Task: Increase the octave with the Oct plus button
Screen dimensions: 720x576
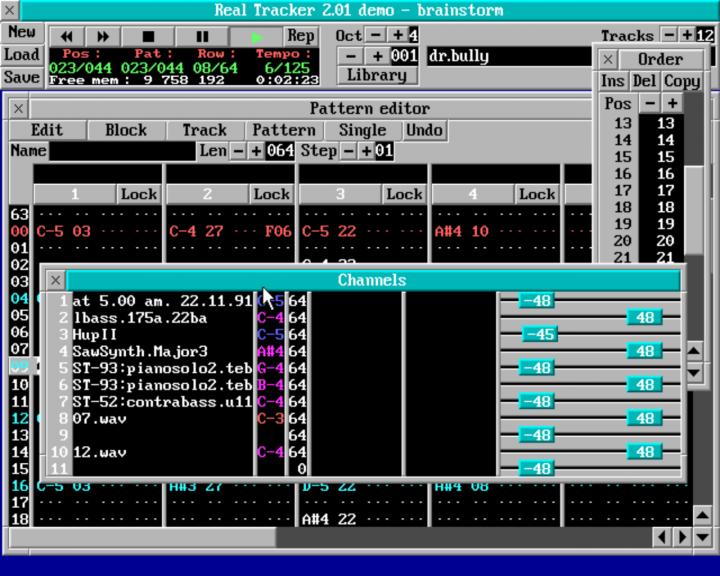Action: (x=398, y=35)
